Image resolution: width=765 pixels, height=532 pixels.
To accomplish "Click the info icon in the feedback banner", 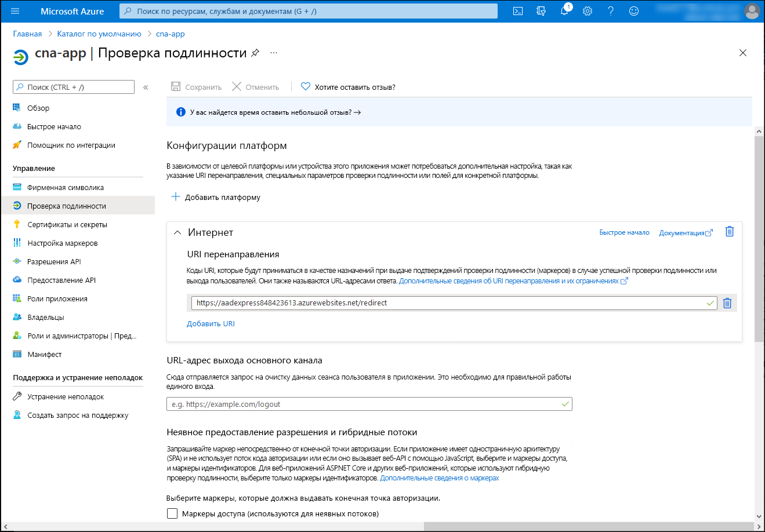I will tap(180, 112).
